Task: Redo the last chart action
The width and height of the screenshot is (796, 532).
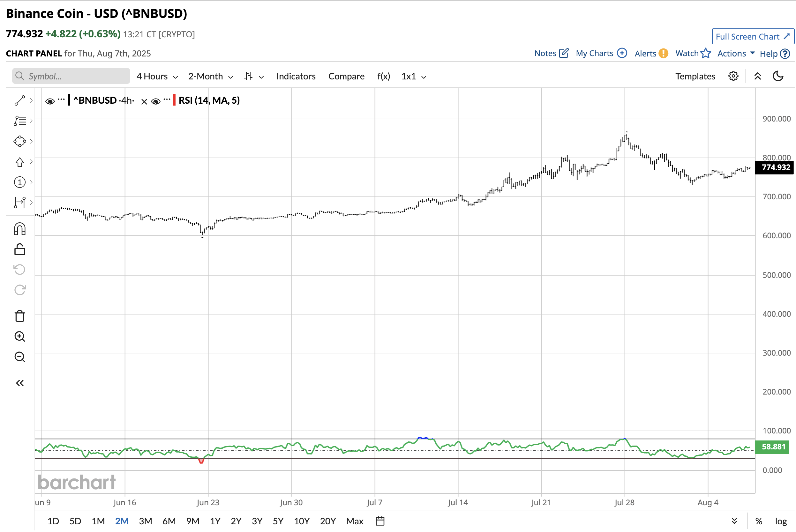Action: tap(20, 290)
